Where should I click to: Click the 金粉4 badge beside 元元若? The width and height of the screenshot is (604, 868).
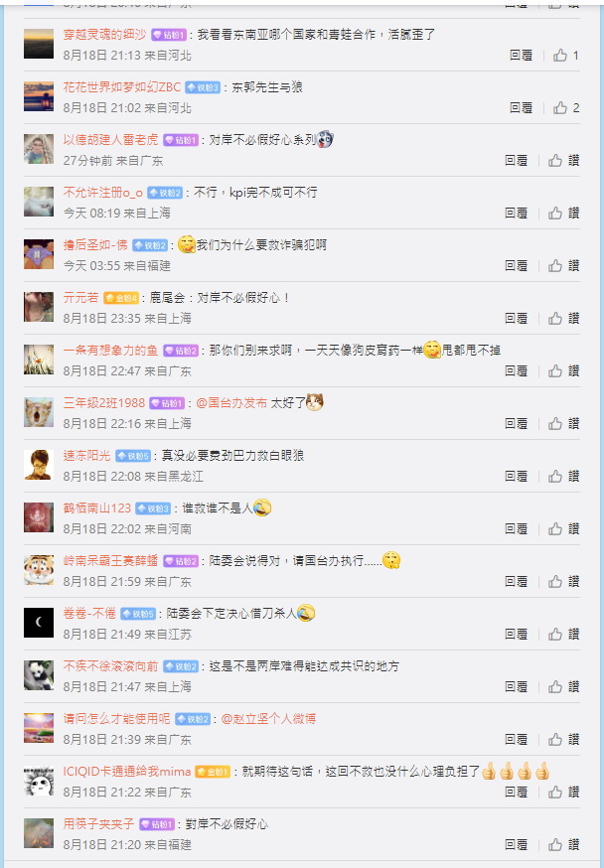[120, 298]
